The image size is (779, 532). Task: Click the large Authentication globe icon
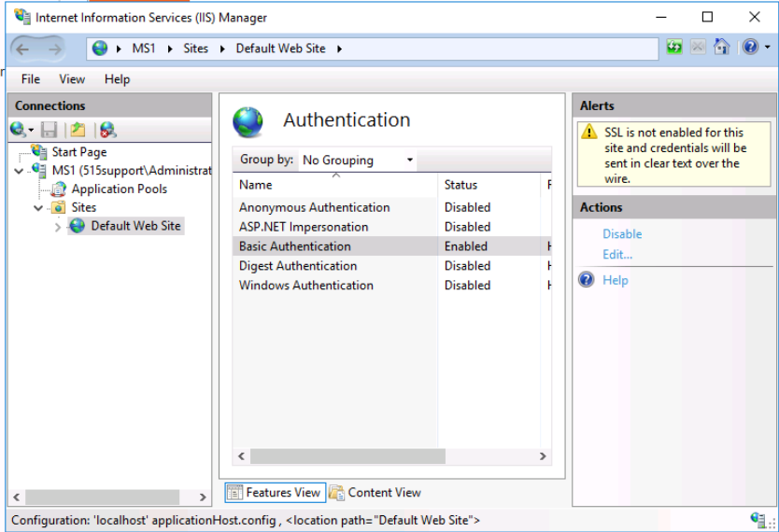(x=248, y=122)
